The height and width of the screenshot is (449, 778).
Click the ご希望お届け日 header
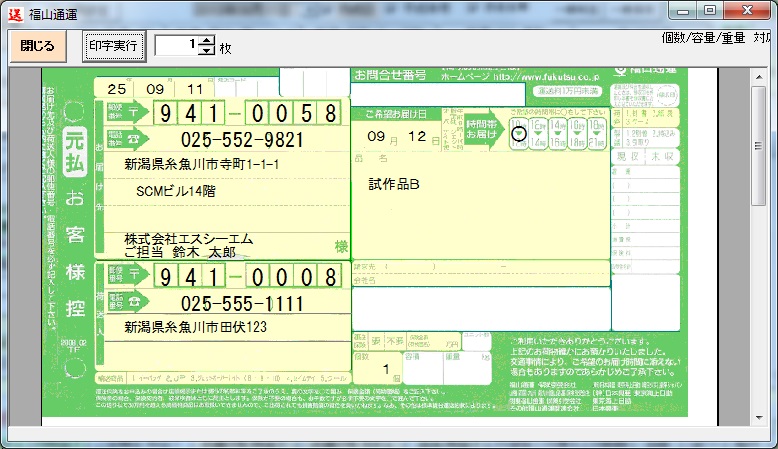click(x=395, y=114)
